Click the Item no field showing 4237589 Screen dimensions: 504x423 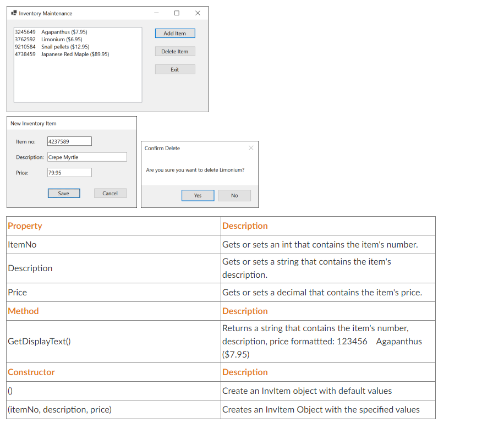click(x=69, y=141)
